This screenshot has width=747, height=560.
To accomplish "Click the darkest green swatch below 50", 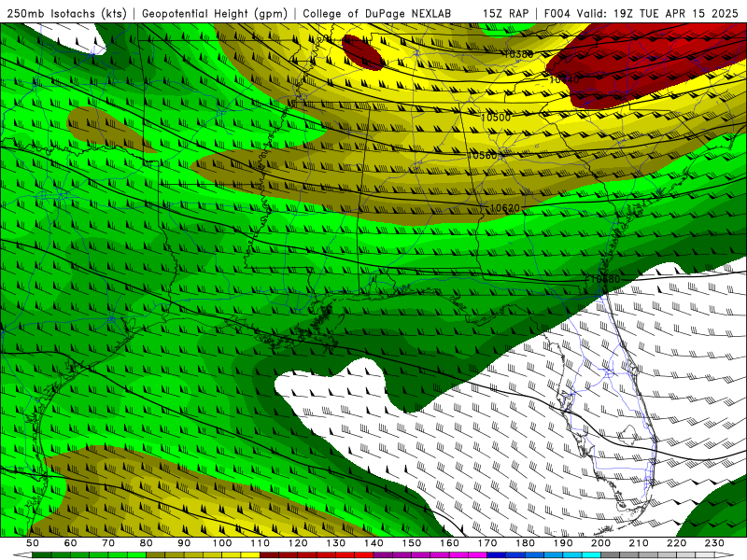I will click(x=42, y=555).
